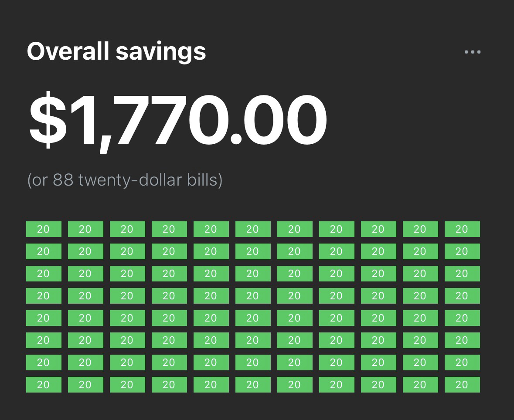514x420 pixels.
Task: Pick the first bill in the fourth row
Action: (x=44, y=296)
